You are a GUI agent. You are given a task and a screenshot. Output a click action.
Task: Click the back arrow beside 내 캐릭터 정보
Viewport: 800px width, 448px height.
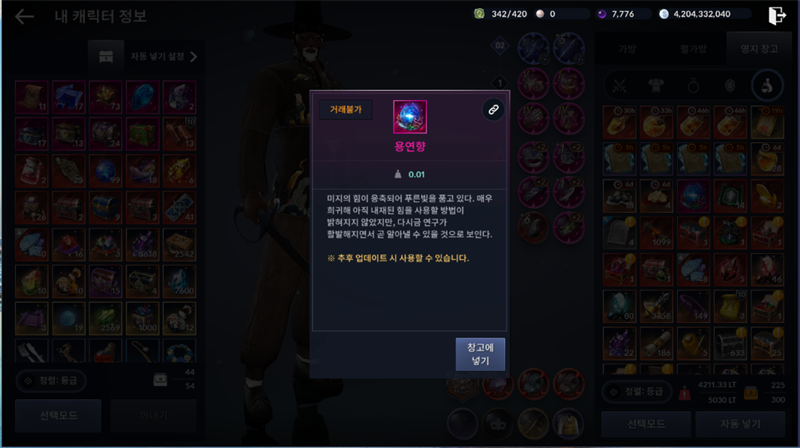24,17
